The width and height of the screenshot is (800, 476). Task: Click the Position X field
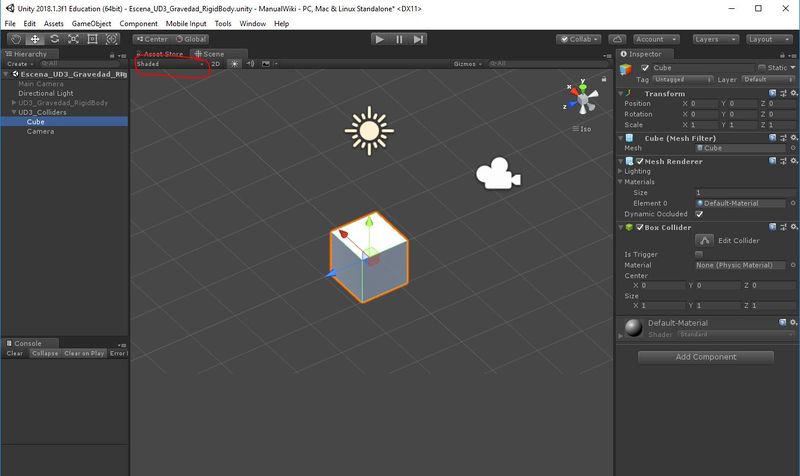tap(704, 104)
